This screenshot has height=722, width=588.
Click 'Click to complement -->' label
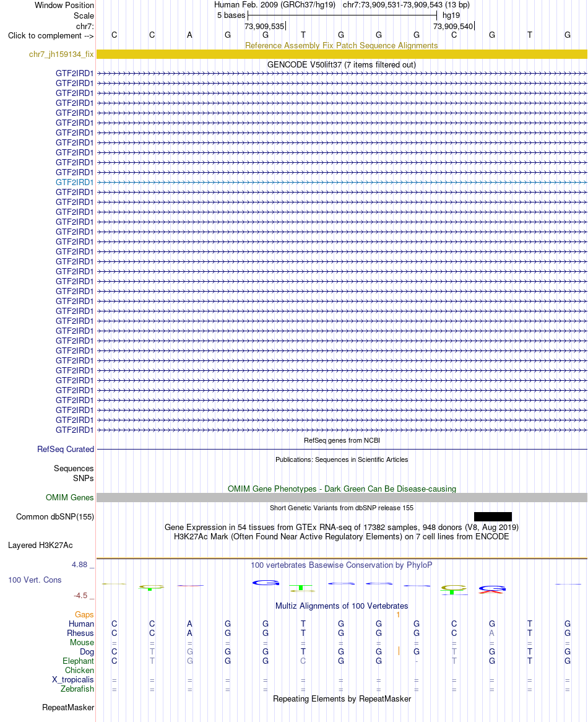51,36
